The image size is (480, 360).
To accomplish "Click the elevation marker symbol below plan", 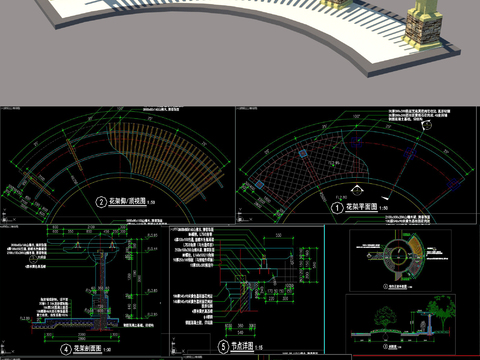I will pyautogui.click(x=357, y=190).
